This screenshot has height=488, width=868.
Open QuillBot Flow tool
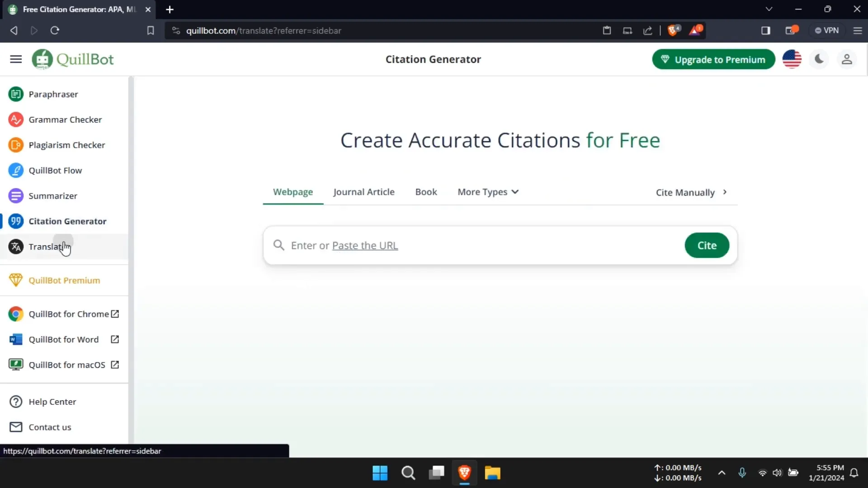tap(55, 170)
